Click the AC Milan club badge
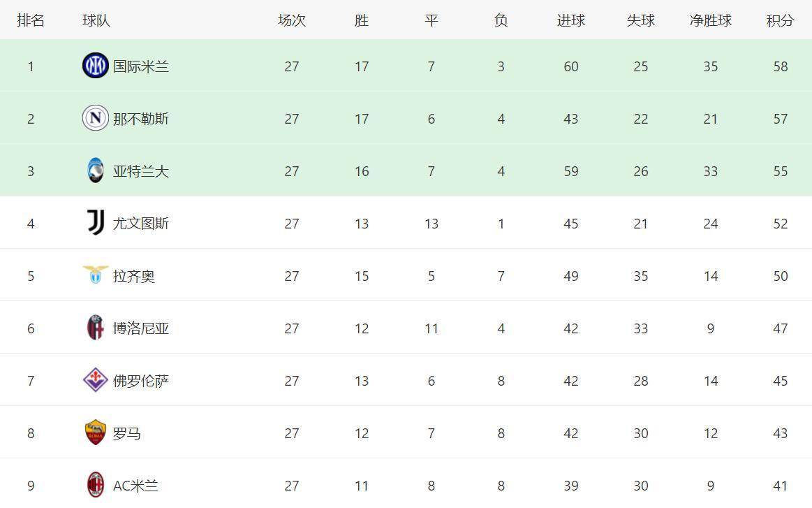 [95, 485]
